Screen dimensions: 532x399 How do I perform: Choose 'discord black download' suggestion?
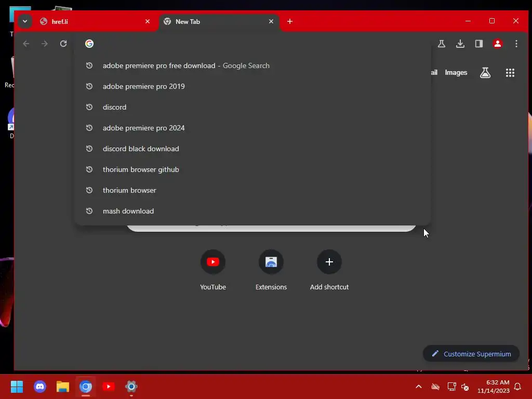[x=253, y=149]
